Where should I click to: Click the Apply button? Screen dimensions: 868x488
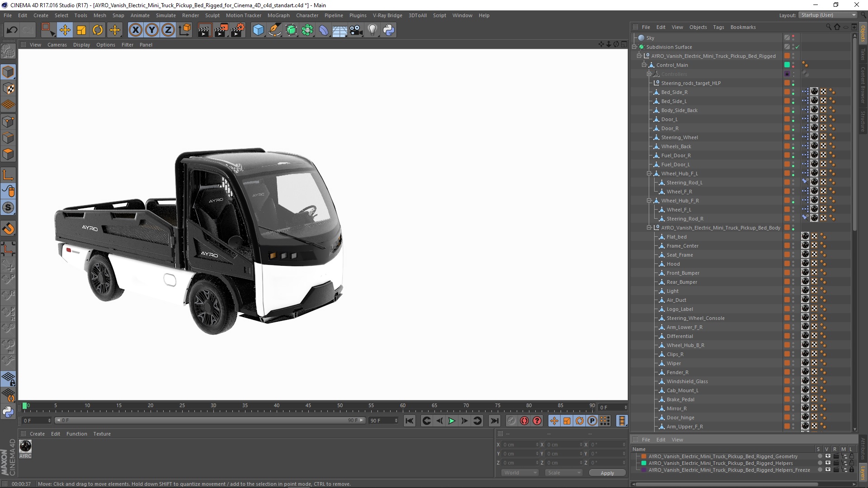(607, 473)
